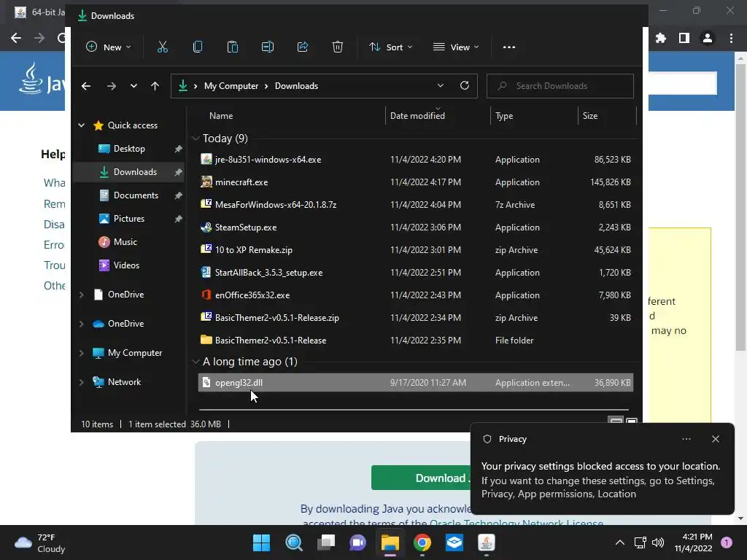
Task: Open Chat app on taskbar
Action: (x=357, y=542)
